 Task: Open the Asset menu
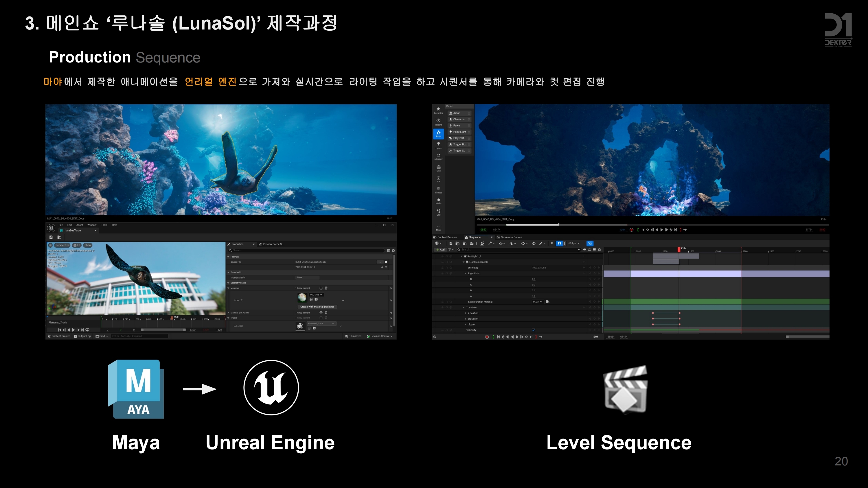pyautogui.click(x=80, y=225)
